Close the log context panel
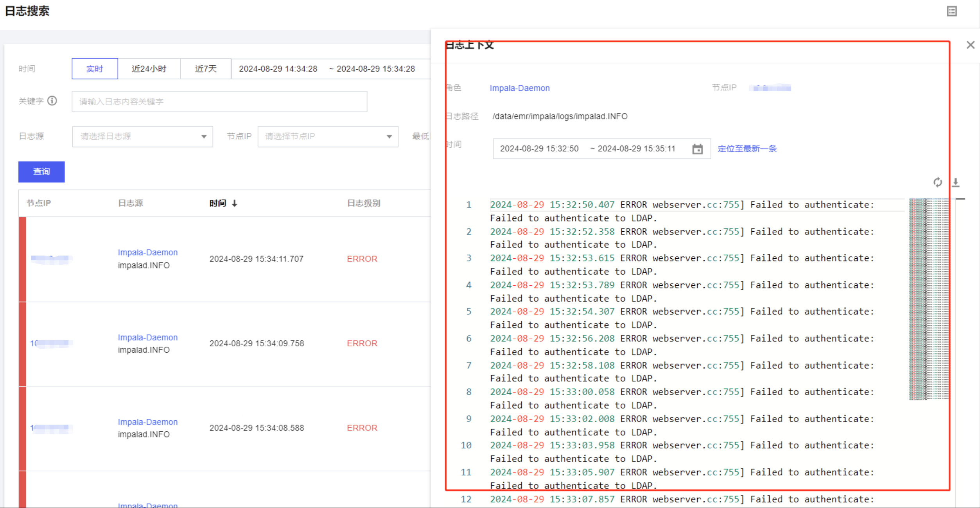 970,45
